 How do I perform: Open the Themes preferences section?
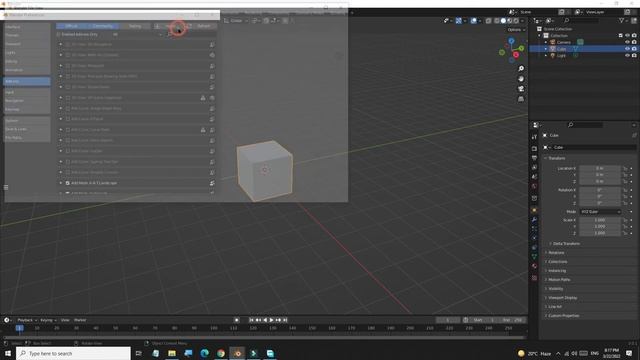(x=27, y=35)
